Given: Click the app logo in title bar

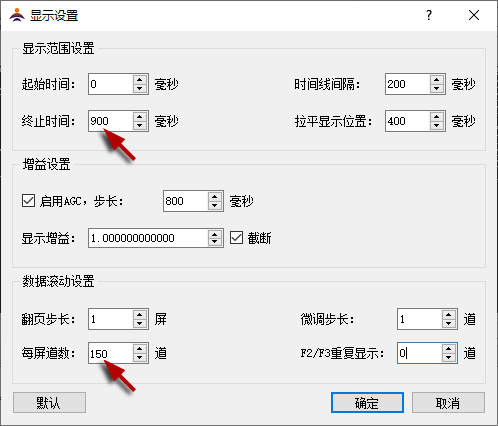Looking at the screenshot, I should [x=17, y=15].
